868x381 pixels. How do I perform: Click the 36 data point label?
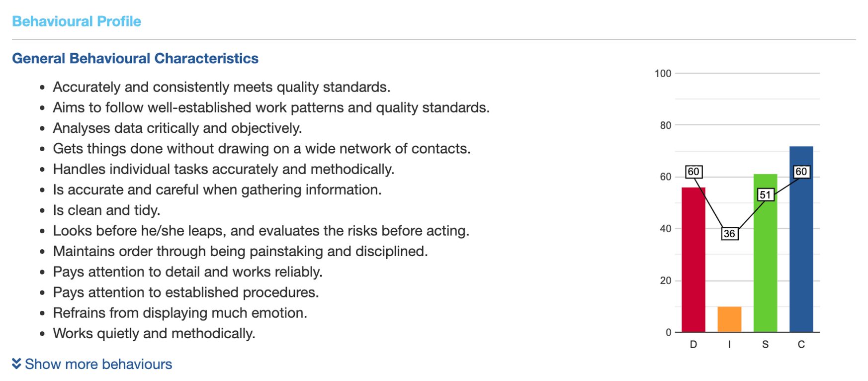pyautogui.click(x=729, y=234)
